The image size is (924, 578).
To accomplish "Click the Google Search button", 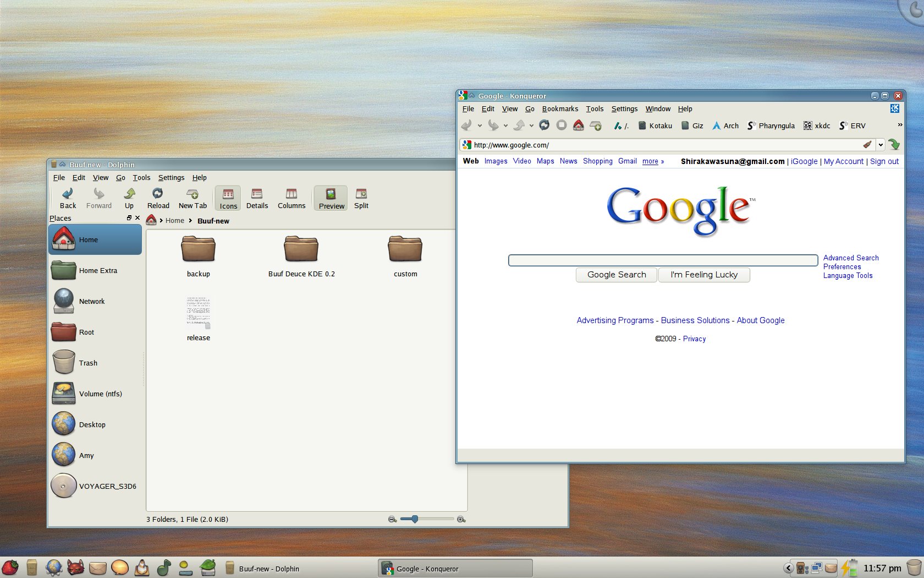I will 617,275.
